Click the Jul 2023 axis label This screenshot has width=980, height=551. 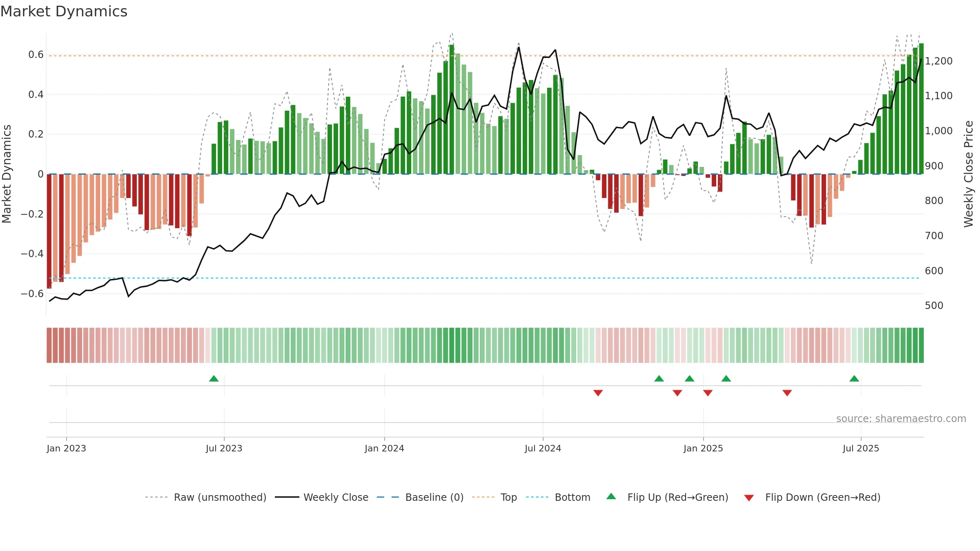[x=224, y=448]
